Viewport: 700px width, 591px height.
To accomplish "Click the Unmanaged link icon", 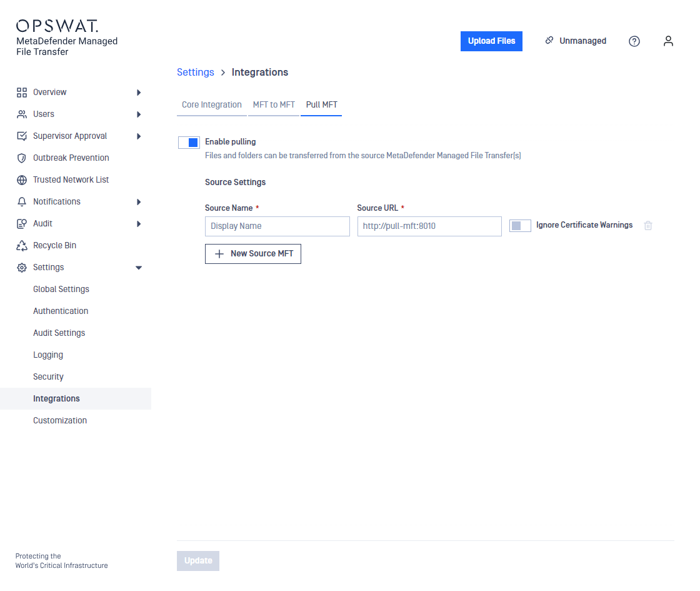I will (549, 41).
